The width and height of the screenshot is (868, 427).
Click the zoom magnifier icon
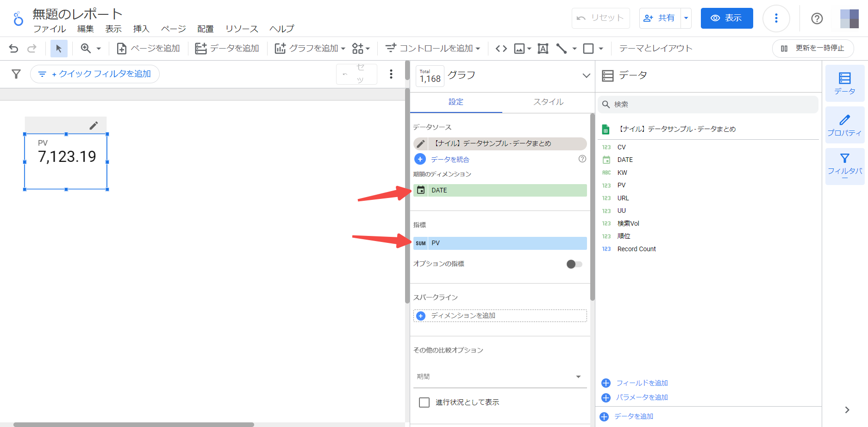tap(86, 48)
